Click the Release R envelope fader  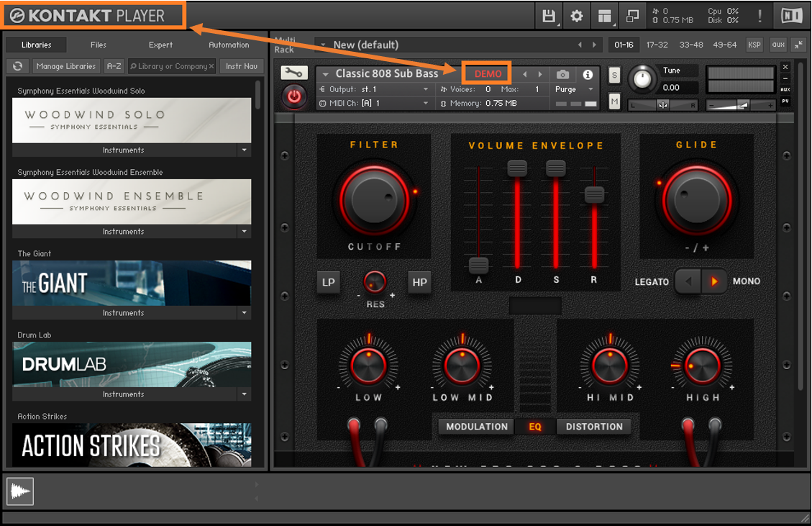pyautogui.click(x=594, y=194)
